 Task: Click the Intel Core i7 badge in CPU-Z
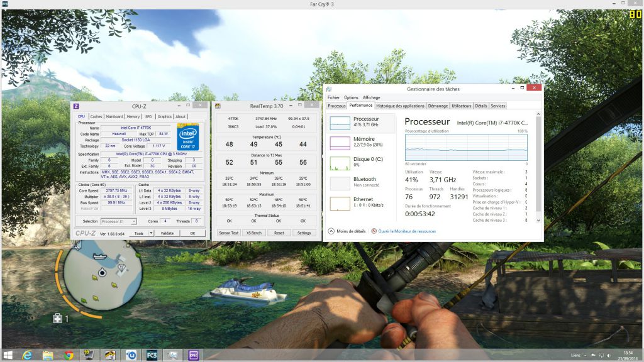188,136
